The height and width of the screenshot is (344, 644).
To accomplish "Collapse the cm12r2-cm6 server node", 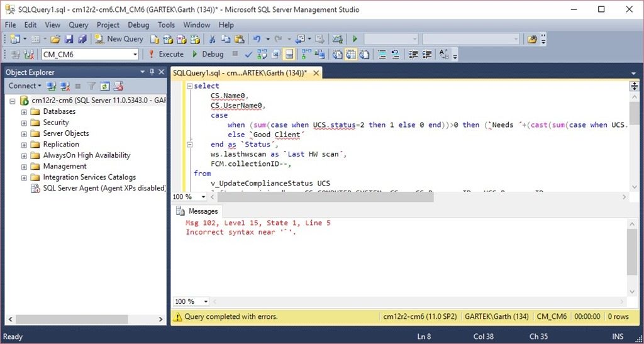I will click(x=13, y=101).
